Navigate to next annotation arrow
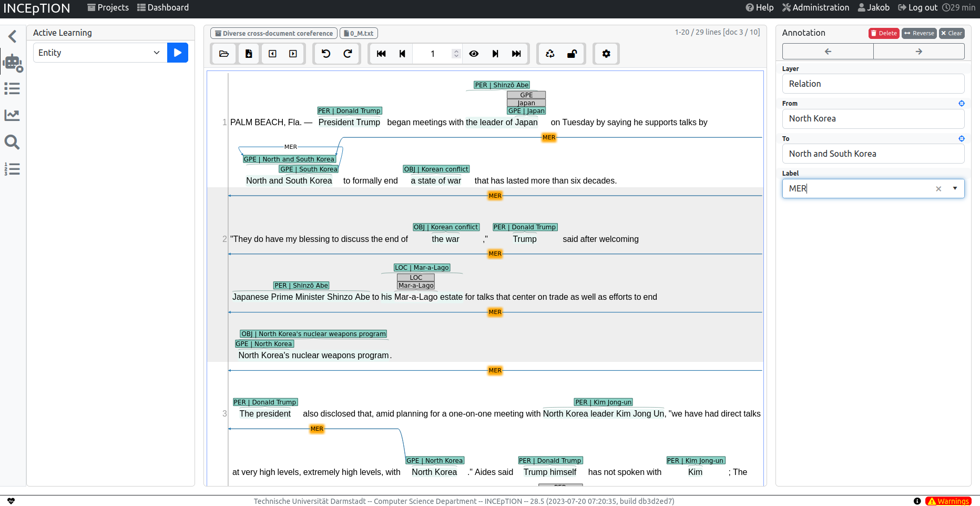The width and height of the screenshot is (980, 506). click(x=919, y=52)
